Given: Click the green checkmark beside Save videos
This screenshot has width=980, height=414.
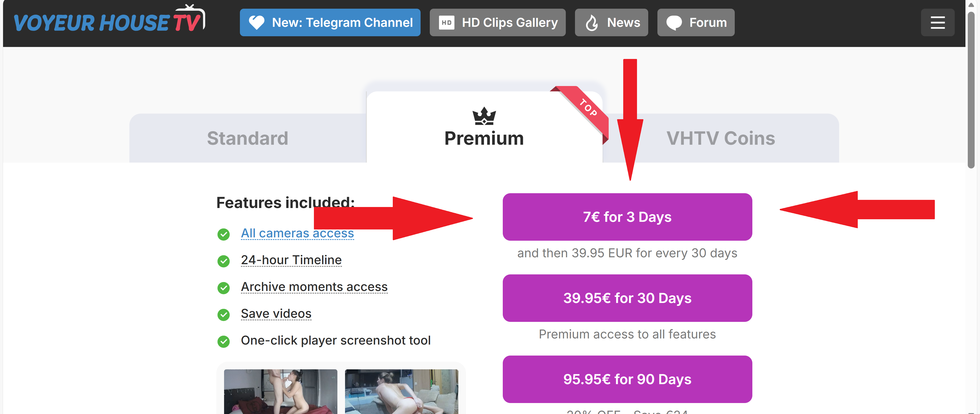Looking at the screenshot, I should 223,315.
